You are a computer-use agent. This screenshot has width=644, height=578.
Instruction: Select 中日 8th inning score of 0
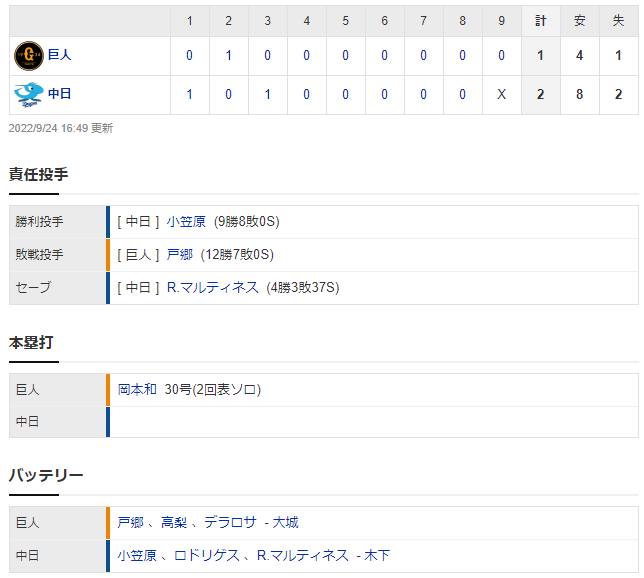(462, 94)
